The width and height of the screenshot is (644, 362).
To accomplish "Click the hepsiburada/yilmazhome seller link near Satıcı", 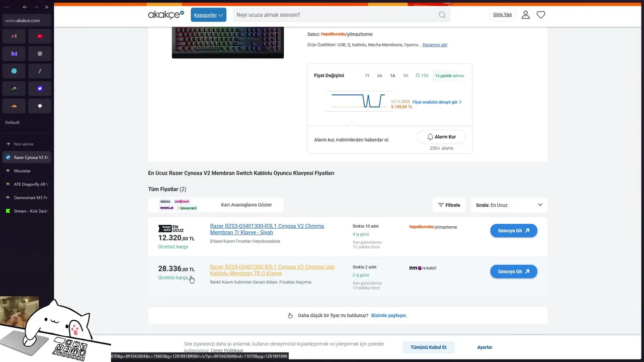I will [x=347, y=34].
